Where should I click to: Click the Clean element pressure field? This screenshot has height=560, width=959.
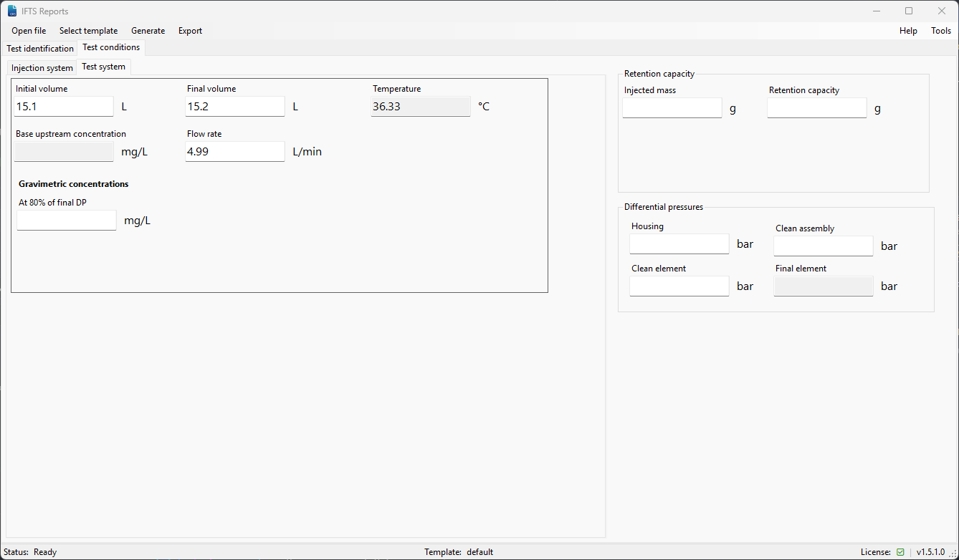pos(679,286)
